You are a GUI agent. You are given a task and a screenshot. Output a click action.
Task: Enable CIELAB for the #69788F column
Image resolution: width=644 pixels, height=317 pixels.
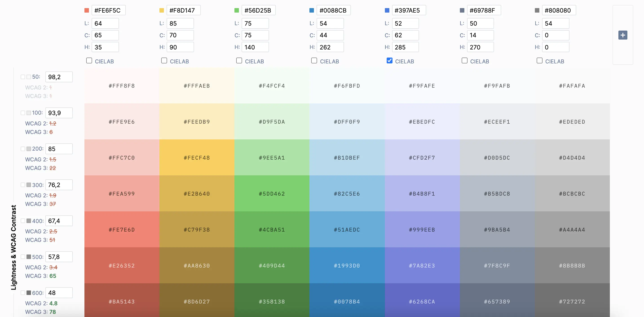point(464,61)
